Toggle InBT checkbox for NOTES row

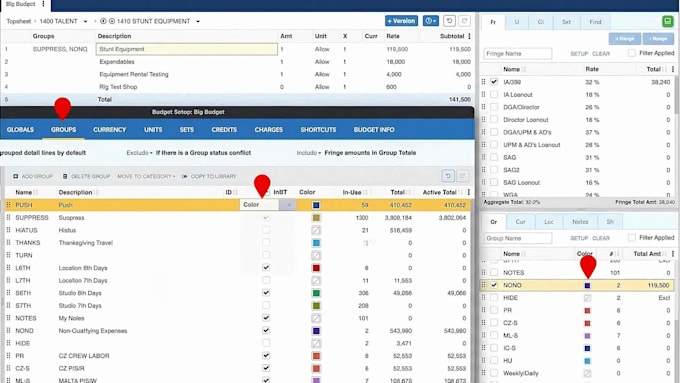(x=266, y=318)
